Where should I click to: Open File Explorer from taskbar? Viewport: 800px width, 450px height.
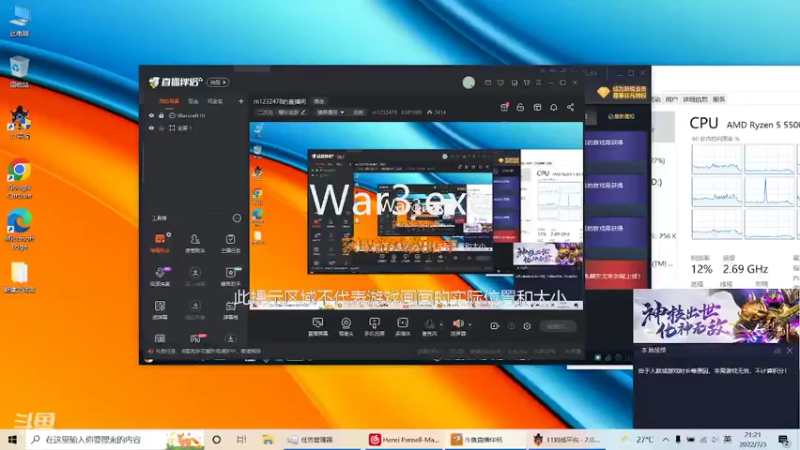(267, 439)
